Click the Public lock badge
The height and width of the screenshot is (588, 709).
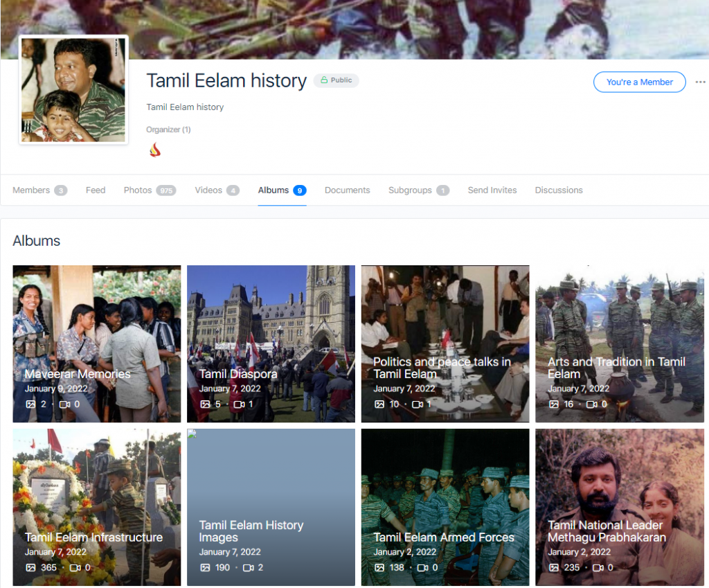click(x=336, y=80)
